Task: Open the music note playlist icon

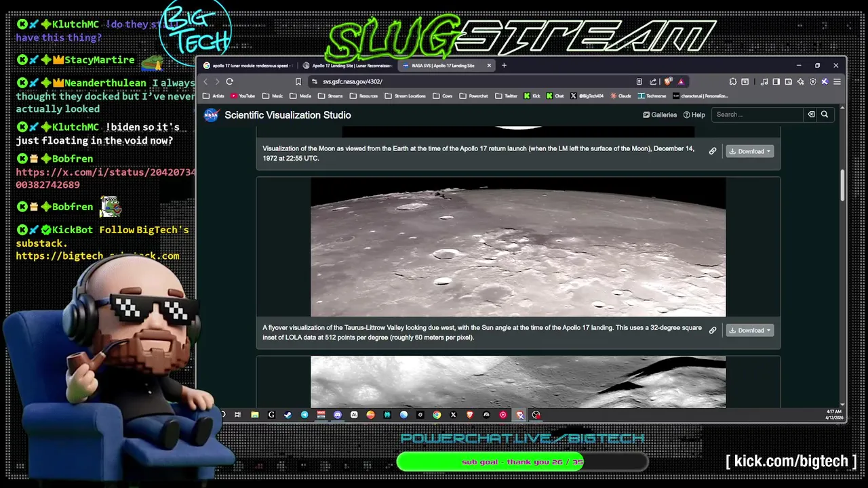Action: pyautogui.click(x=764, y=81)
